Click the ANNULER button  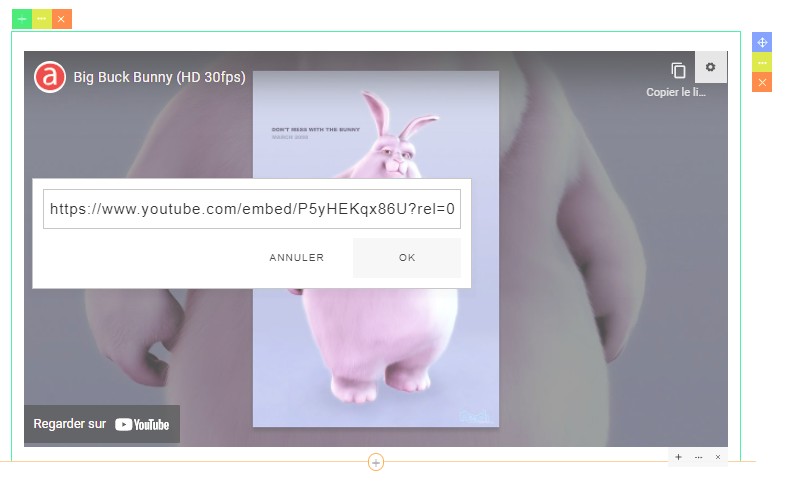coord(296,258)
